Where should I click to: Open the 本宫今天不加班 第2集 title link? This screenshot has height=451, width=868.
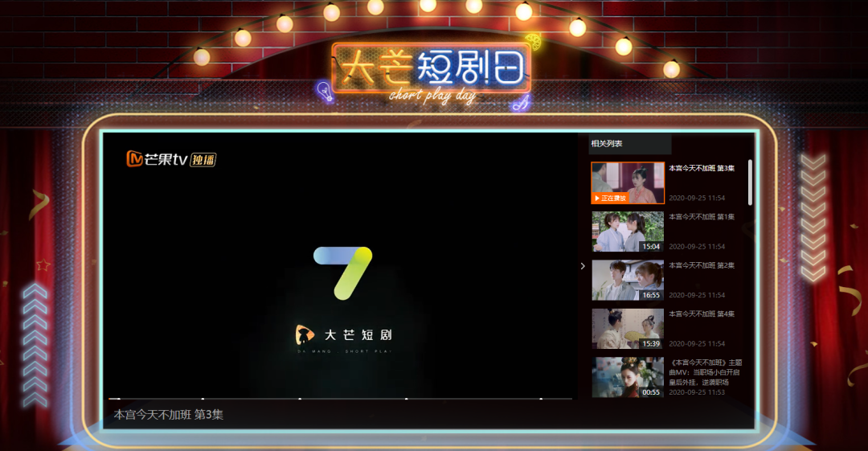[x=702, y=265]
